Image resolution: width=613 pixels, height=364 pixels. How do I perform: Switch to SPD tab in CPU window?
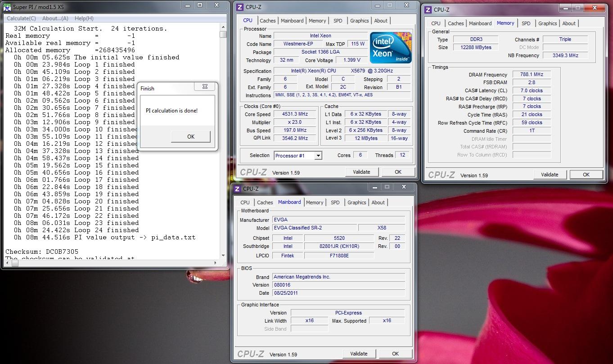tap(338, 21)
